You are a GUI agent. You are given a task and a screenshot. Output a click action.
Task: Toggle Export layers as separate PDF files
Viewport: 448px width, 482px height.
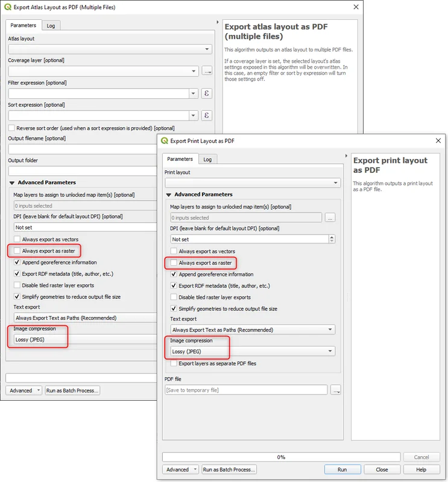pos(174,363)
